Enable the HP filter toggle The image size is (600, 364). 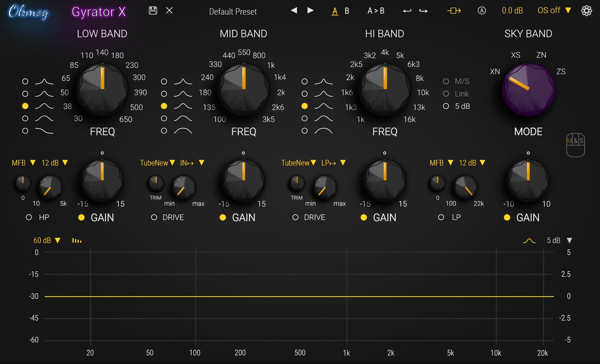pos(29,217)
